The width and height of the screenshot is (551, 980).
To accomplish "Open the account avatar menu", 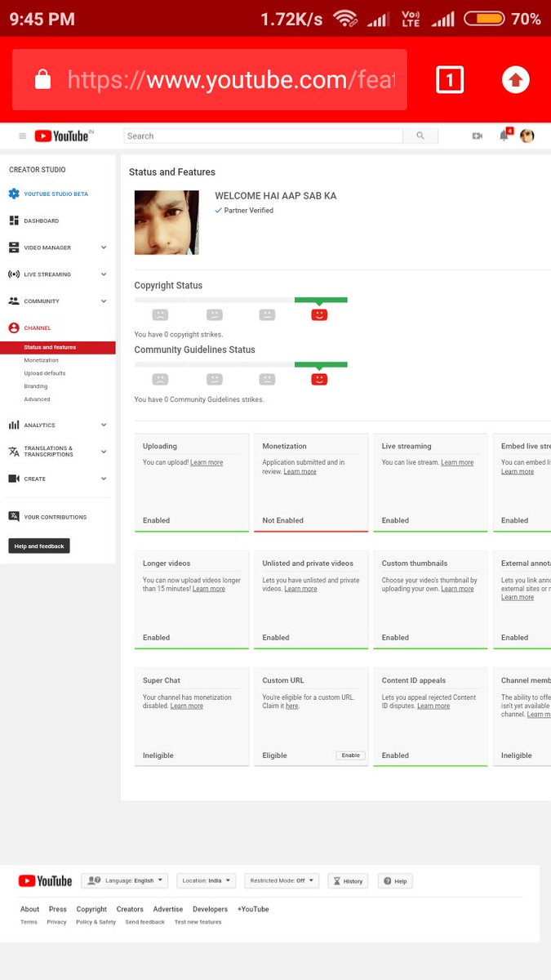I will 527,136.
